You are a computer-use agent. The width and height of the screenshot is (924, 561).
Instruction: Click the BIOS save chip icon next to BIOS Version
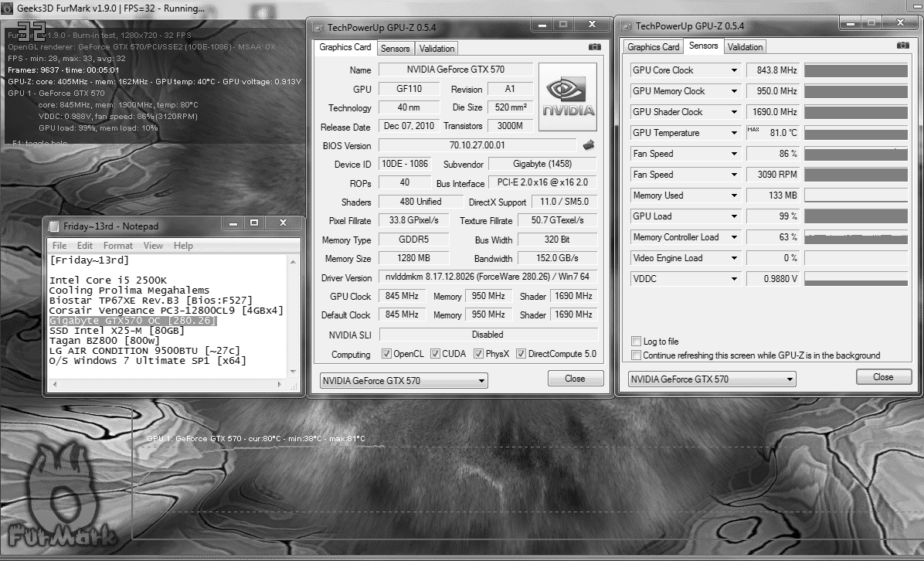[x=588, y=145]
